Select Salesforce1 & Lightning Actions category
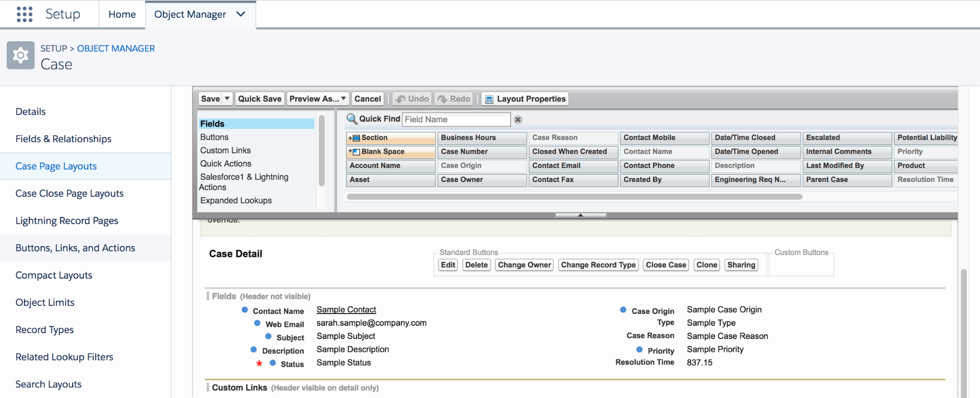This screenshot has height=398, width=980. pos(244,182)
